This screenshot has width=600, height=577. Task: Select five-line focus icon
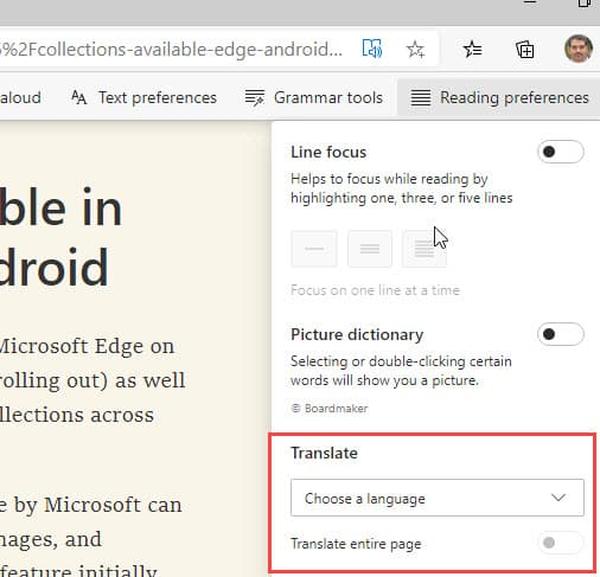click(x=423, y=249)
